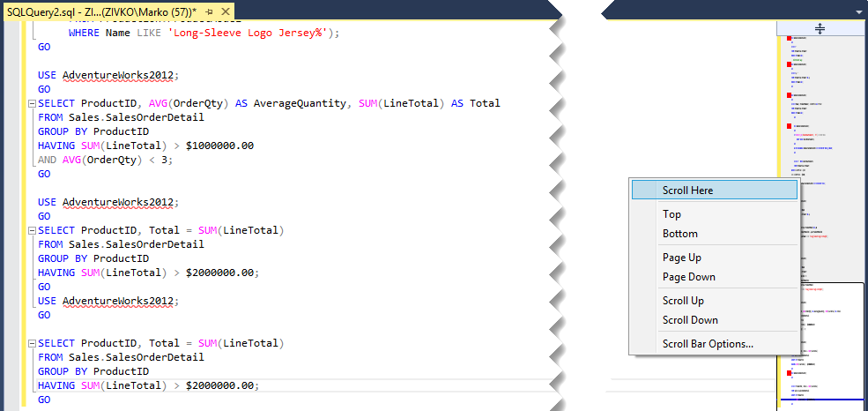Place cursor at end of 'AND AVG(OrderQty) < 3;' line
Screen dimensions: 868x411
(174, 161)
